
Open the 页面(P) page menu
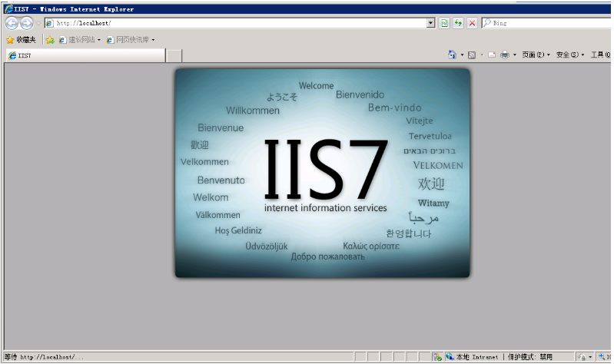pyautogui.click(x=536, y=55)
